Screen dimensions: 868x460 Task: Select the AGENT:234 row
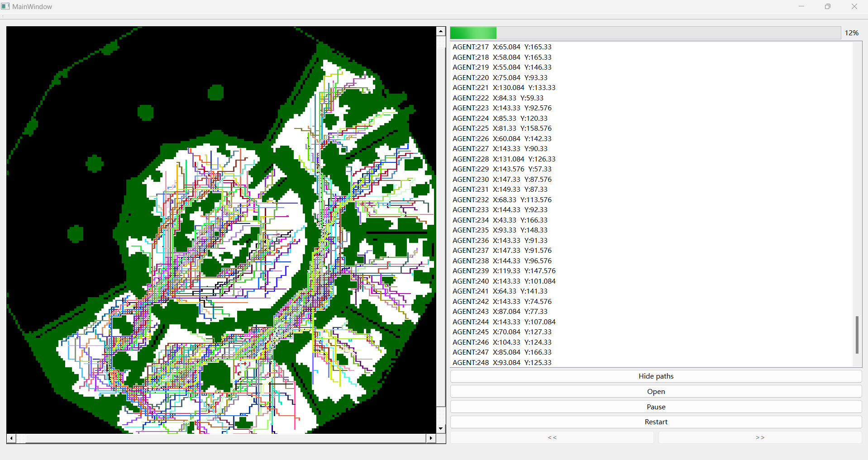pyautogui.click(x=652, y=220)
